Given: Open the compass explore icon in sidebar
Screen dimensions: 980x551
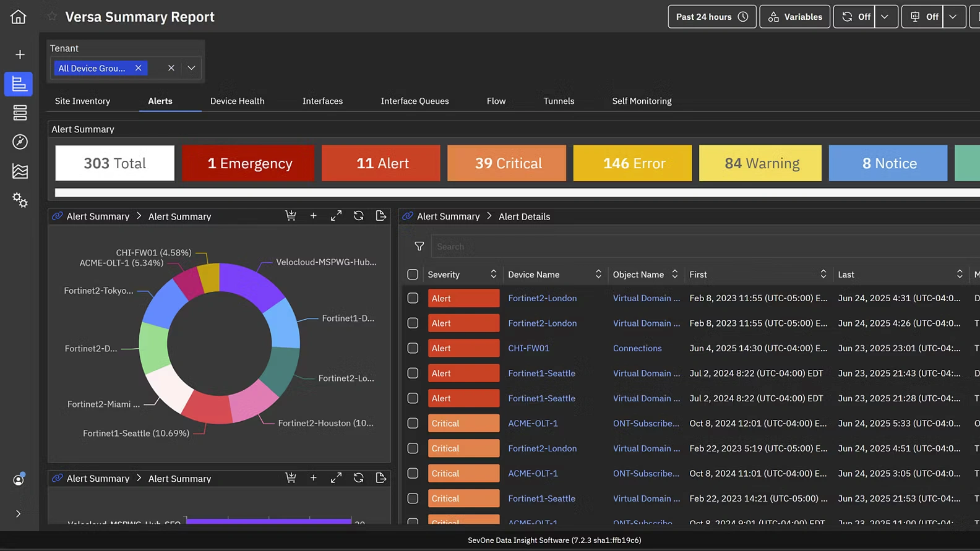Looking at the screenshot, I should [x=20, y=142].
